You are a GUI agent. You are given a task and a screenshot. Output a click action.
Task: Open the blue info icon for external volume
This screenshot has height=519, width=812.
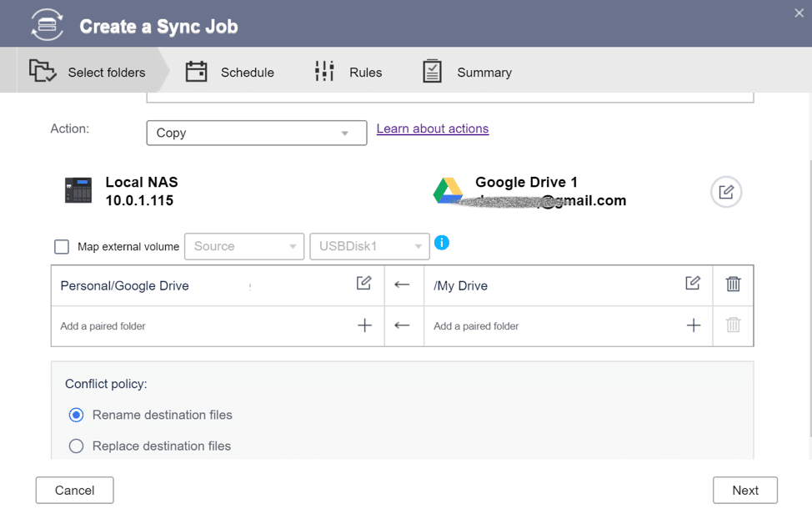click(x=442, y=242)
